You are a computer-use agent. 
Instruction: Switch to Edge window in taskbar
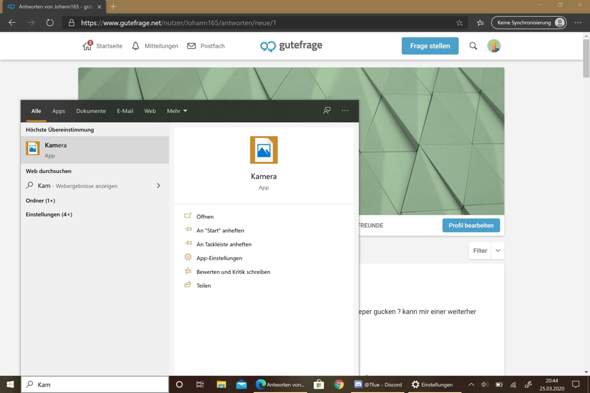[280, 384]
